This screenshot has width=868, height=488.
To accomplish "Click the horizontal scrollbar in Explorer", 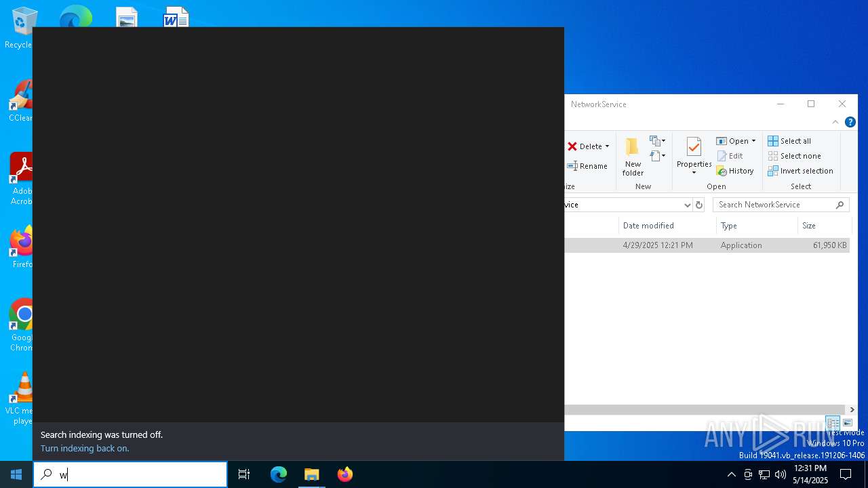I will point(705,410).
